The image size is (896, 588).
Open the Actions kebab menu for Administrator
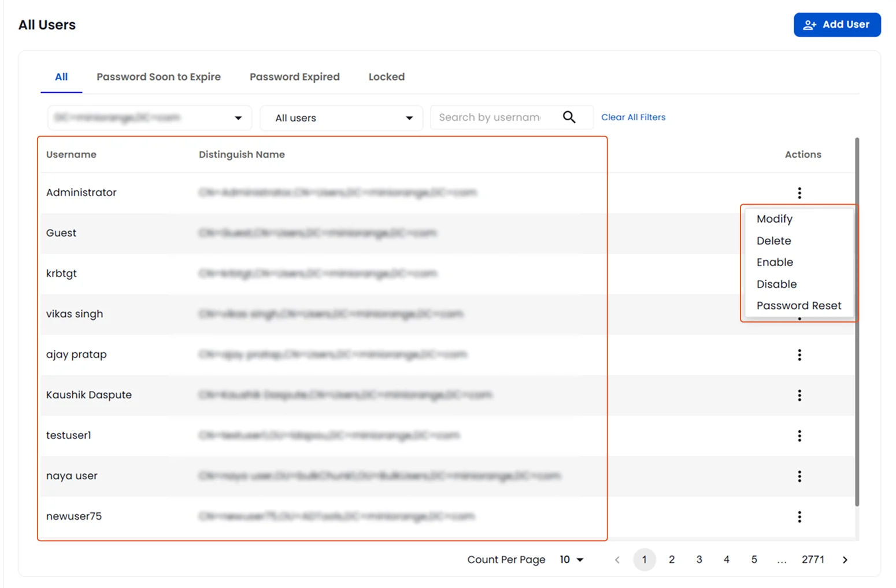coord(799,193)
